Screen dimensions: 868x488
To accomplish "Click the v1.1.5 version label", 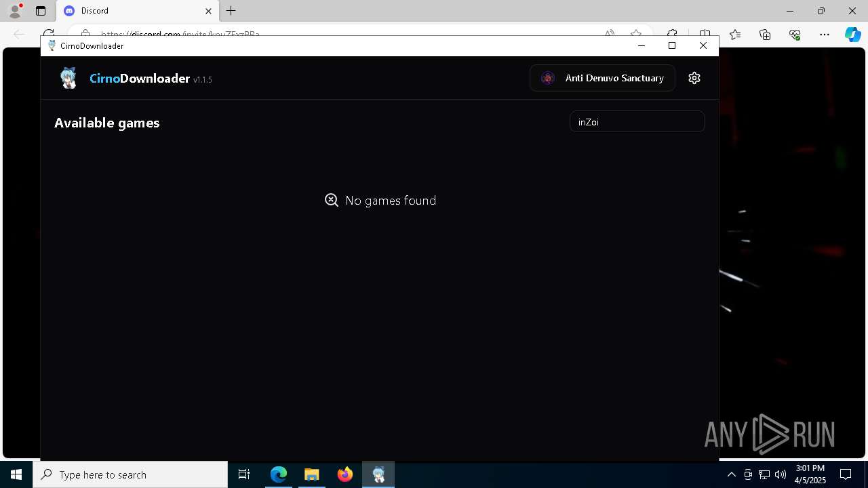I will (x=203, y=80).
